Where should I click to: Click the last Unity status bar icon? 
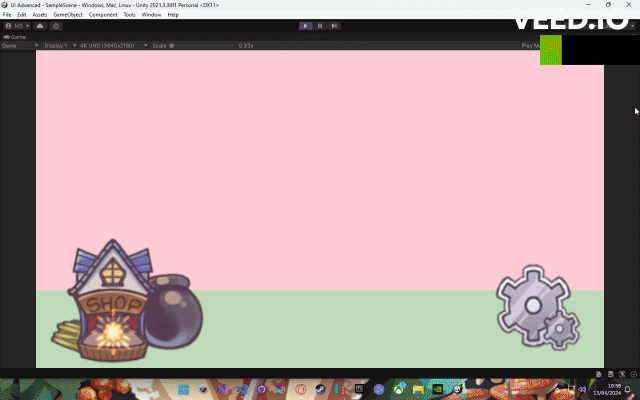pos(633,374)
